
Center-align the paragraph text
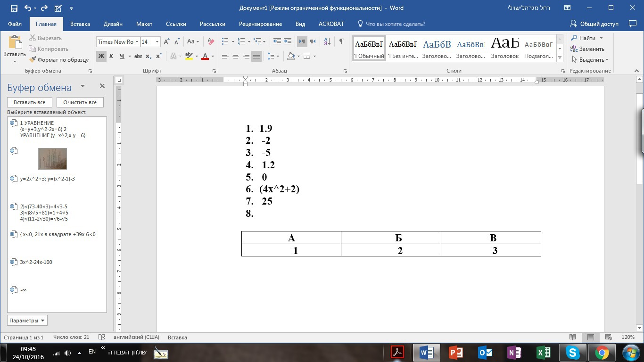pyautogui.click(x=236, y=56)
